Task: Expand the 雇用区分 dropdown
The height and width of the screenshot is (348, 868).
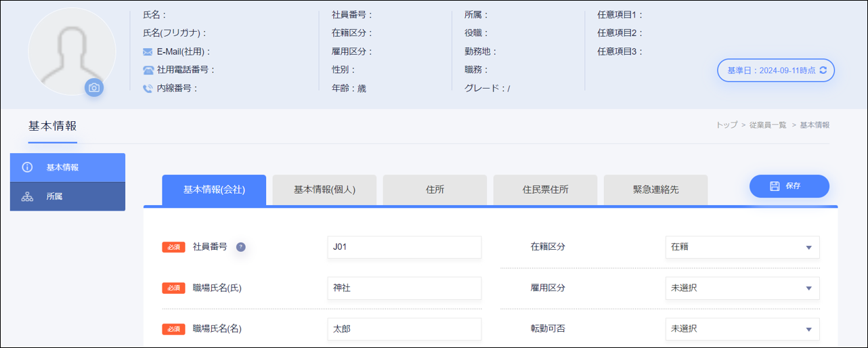Action: tap(742, 288)
